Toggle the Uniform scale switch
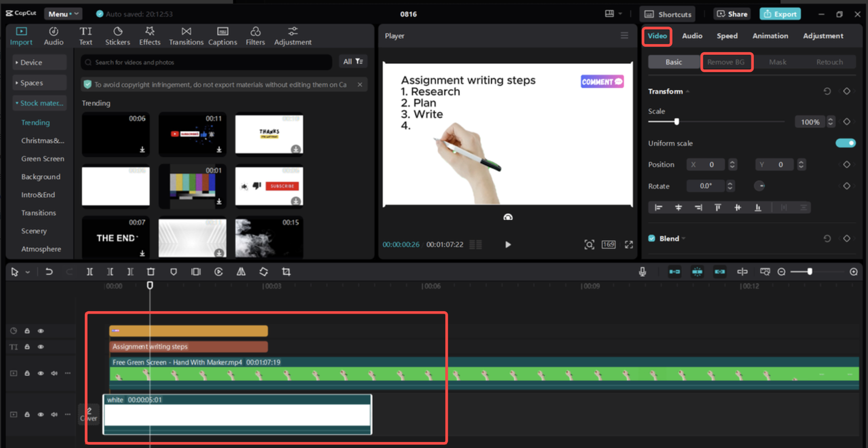The image size is (868, 448). [x=846, y=143]
